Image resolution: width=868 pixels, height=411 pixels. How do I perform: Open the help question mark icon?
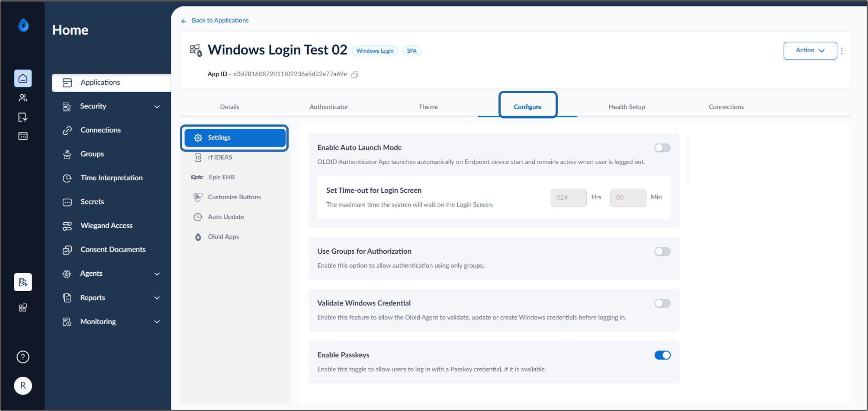[23, 357]
